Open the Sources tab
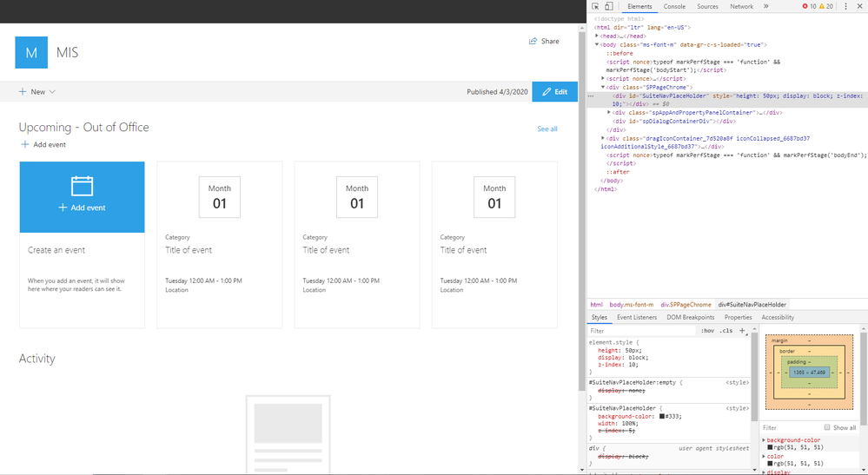868x475 pixels. (707, 7)
